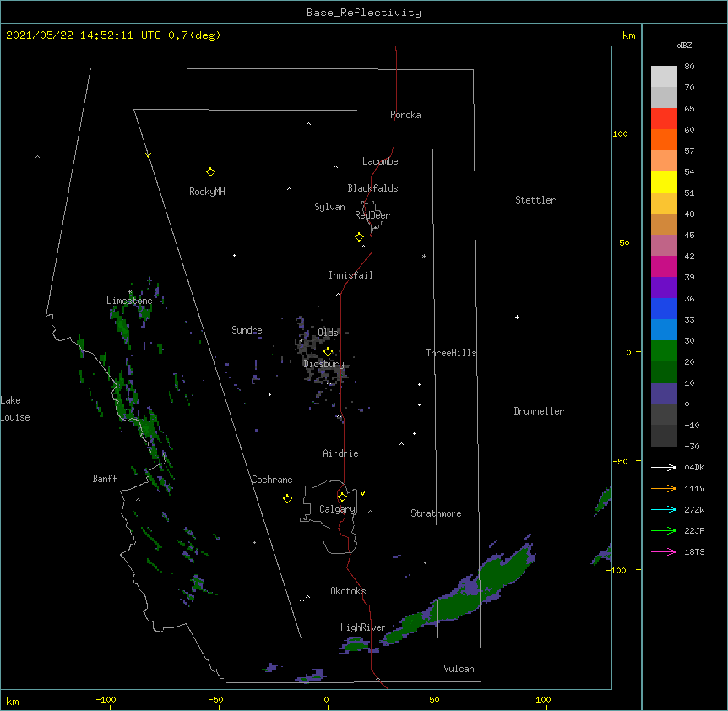Select the light gray 80–70 dBZ swatch
728x711 pixels.
coord(664,76)
